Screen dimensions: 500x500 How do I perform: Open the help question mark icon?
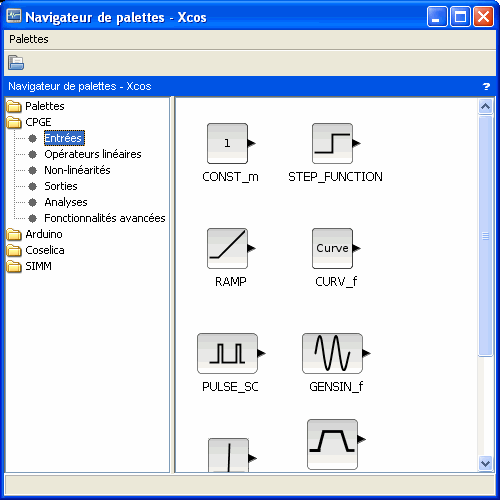pyautogui.click(x=486, y=87)
